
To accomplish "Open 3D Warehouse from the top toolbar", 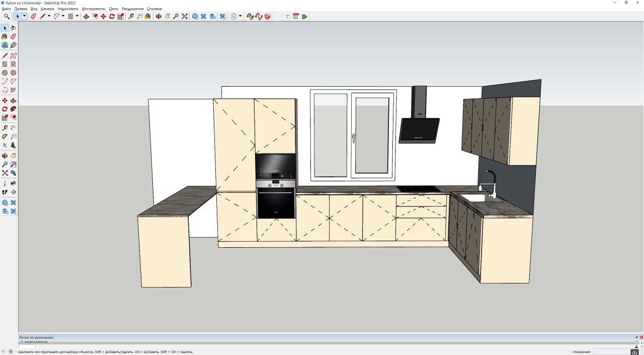I will point(195,17).
